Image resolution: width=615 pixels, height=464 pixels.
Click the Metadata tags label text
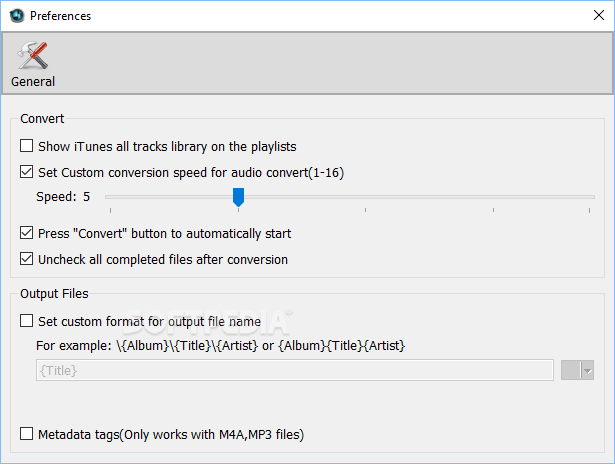171,435
